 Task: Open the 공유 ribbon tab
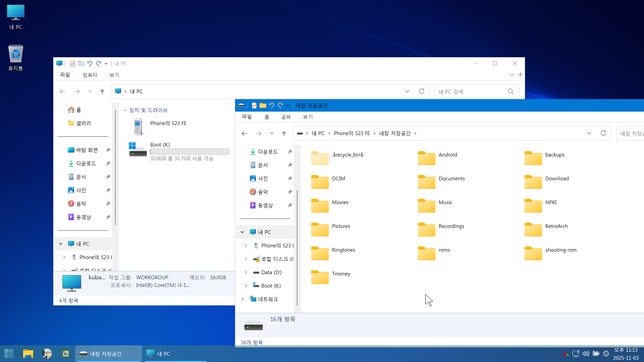pos(286,117)
